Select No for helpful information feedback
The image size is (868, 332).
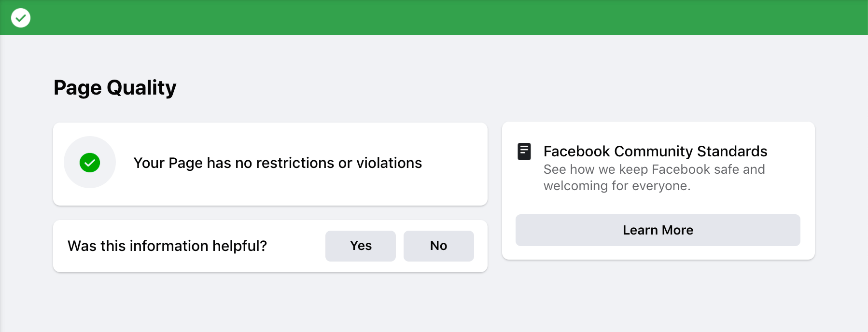(438, 246)
